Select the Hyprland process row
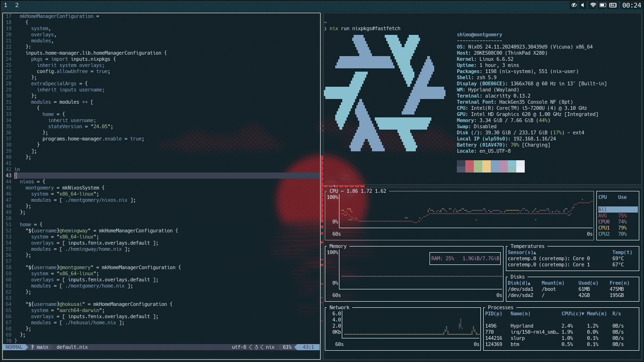Image resolution: width=644 pixels, height=362 pixels. tap(561, 326)
